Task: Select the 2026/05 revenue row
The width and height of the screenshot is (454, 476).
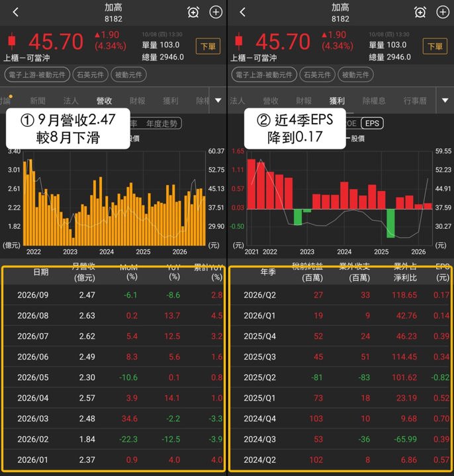Action: [x=114, y=377]
